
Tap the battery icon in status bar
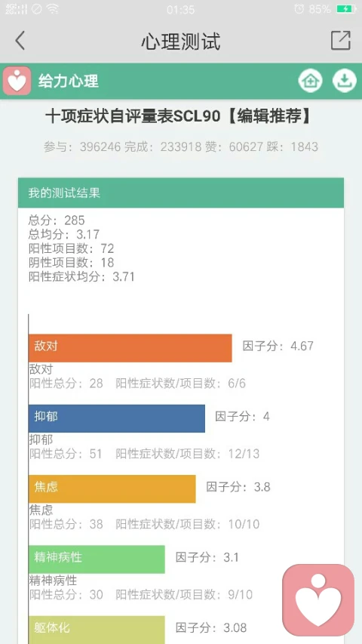pyautogui.click(x=346, y=8)
